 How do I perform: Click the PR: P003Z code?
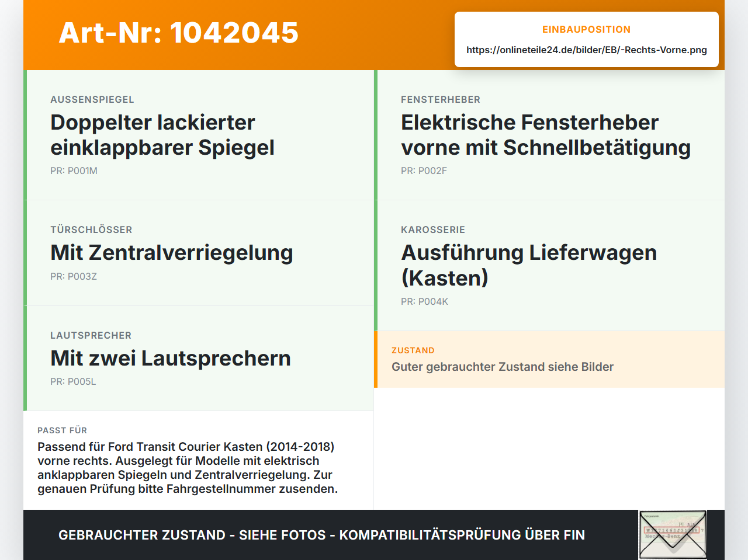coord(74,276)
